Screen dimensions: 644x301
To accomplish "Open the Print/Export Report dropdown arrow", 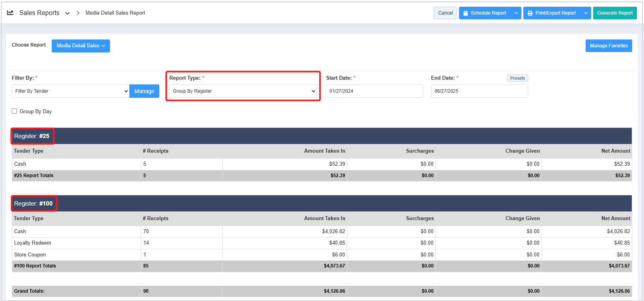I will 586,13.
